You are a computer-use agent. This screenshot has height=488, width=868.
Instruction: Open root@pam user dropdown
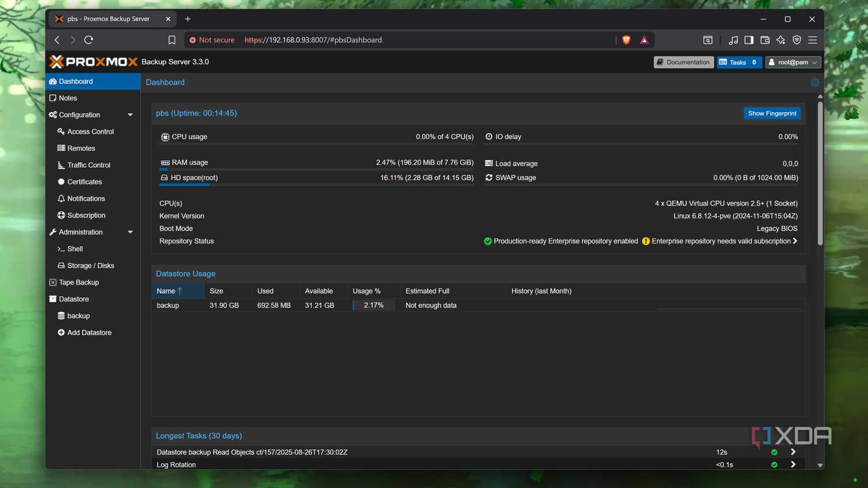point(793,62)
